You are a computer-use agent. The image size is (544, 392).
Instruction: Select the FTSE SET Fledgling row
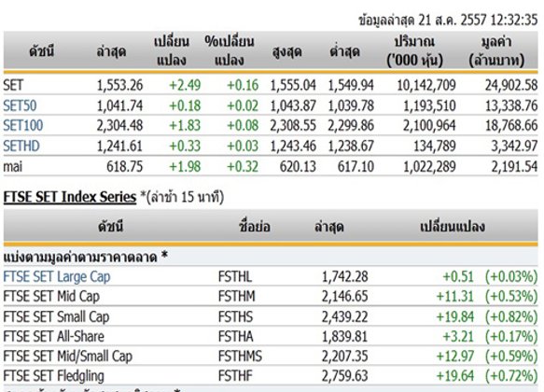(271, 376)
